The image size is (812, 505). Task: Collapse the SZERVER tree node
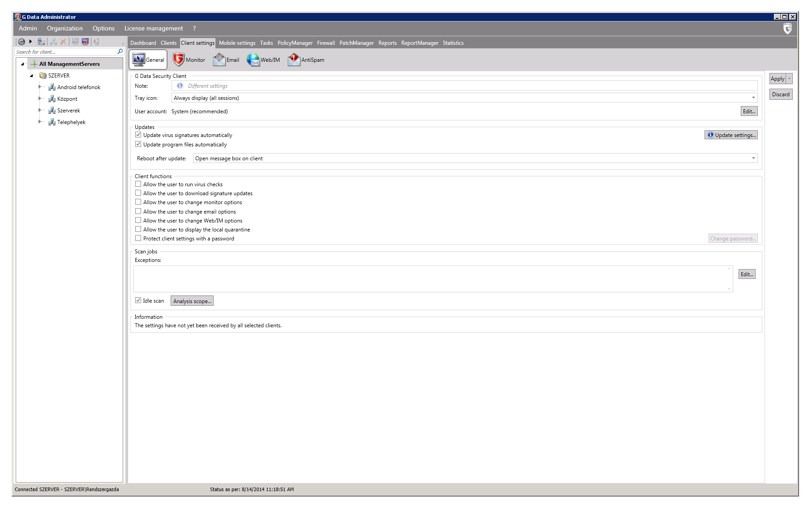(x=32, y=76)
